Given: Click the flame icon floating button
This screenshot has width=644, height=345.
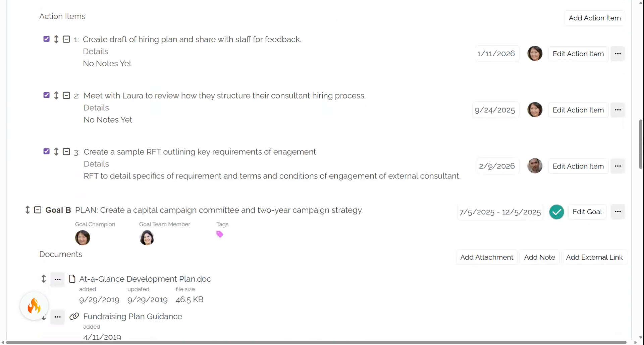Looking at the screenshot, I should click(34, 306).
